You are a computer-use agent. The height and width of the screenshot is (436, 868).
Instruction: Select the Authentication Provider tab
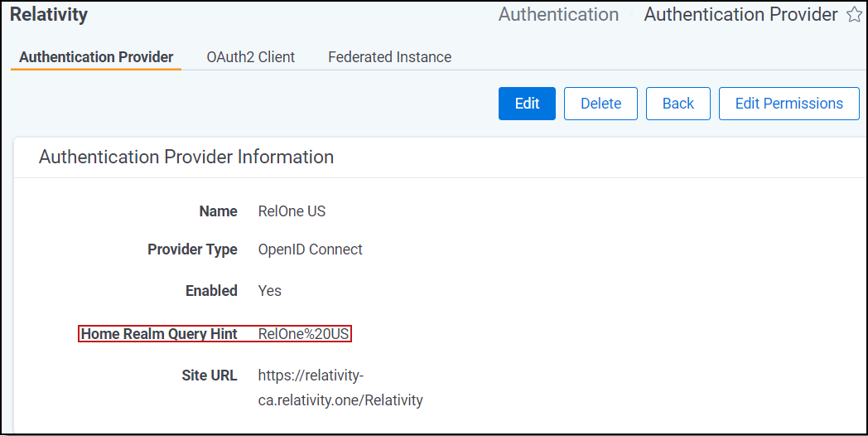(96, 57)
